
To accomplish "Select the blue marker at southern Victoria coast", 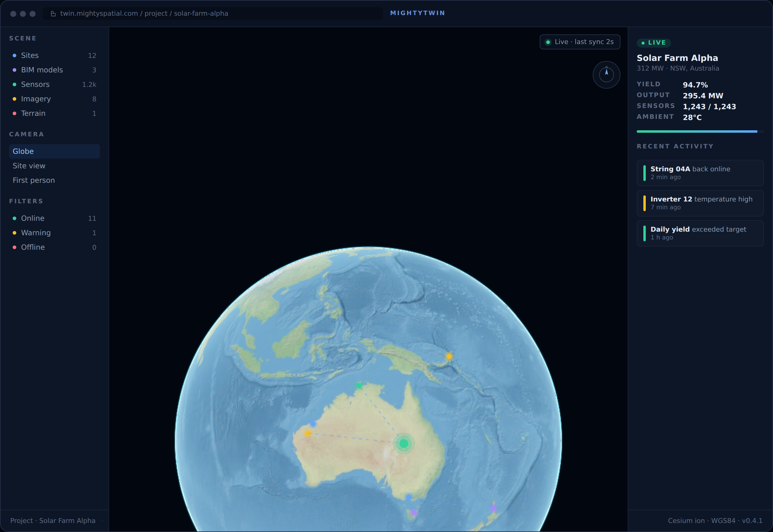I will click(x=409, y=497).
